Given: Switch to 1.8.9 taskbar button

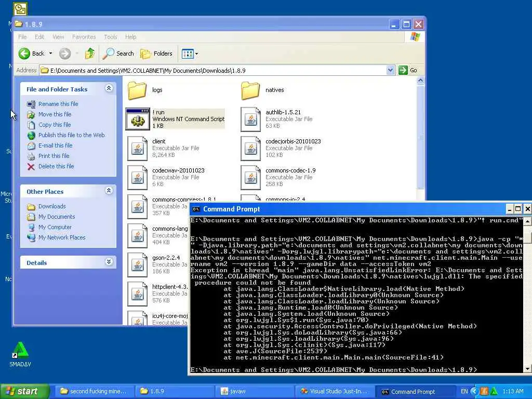Looking at the screenshot, I should (x=175, y=391).
